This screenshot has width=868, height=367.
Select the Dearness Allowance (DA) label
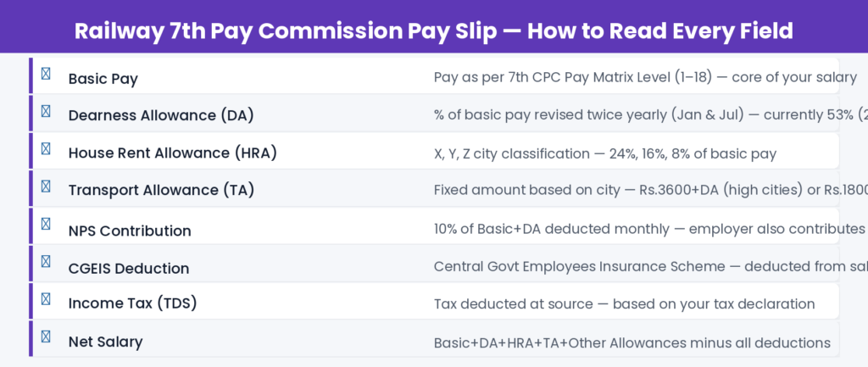point(160,116)
